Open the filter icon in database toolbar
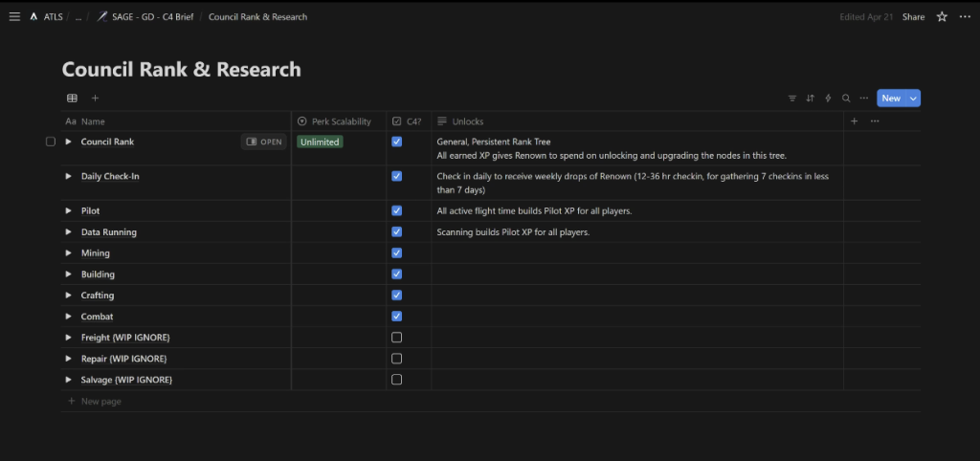The width and height of the screenshot is (980, 461). pyautogui.click(x=791, y=99)
